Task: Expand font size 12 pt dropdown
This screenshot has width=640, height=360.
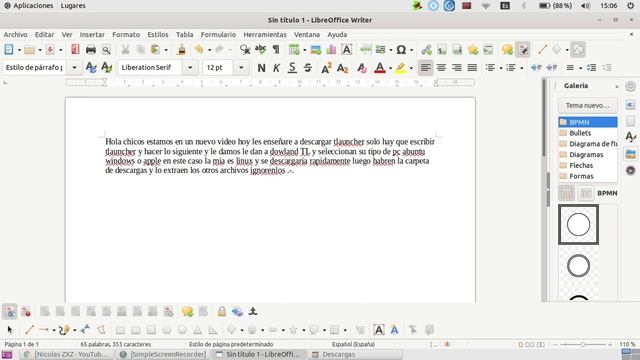Action: 241,67
